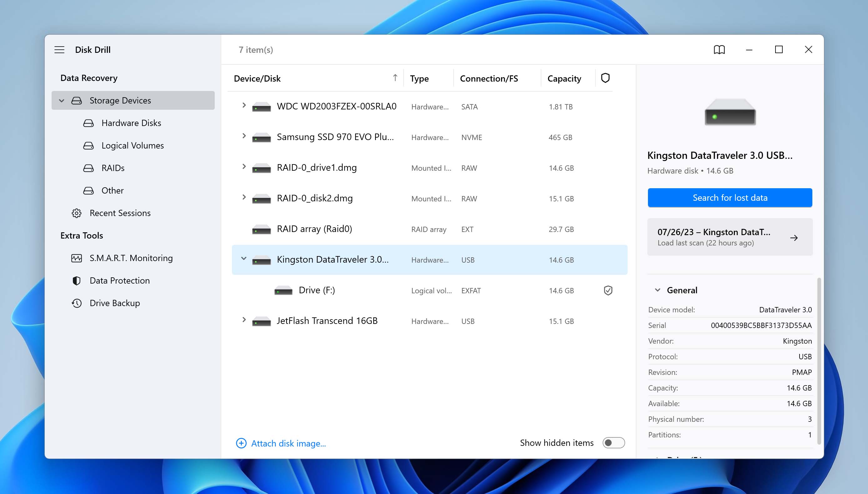868x494 pixels.
Task: Click the EXFAT file system cell
Action: (x=471, y=291)
